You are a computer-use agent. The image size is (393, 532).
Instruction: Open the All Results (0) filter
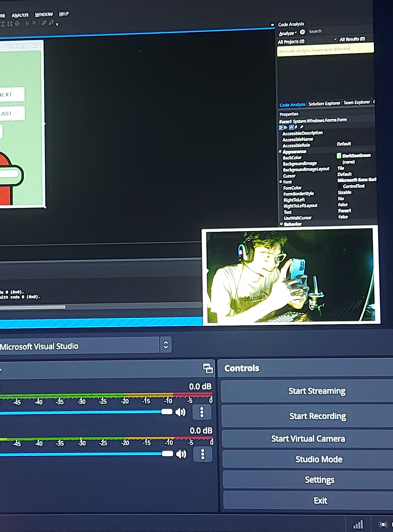[352, 39]
